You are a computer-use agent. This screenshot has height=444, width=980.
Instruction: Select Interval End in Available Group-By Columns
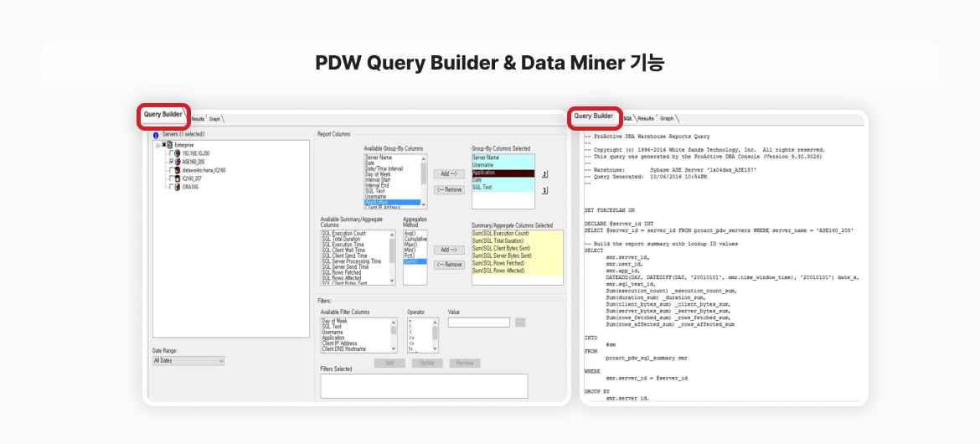pyautogui.click(x=377, y=186)
